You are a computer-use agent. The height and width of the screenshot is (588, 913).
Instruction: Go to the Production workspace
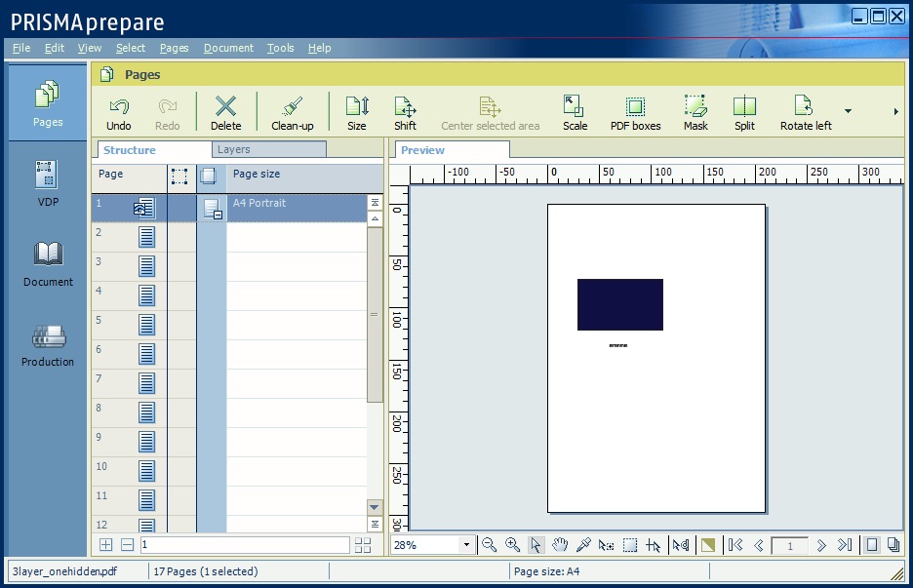48,346
